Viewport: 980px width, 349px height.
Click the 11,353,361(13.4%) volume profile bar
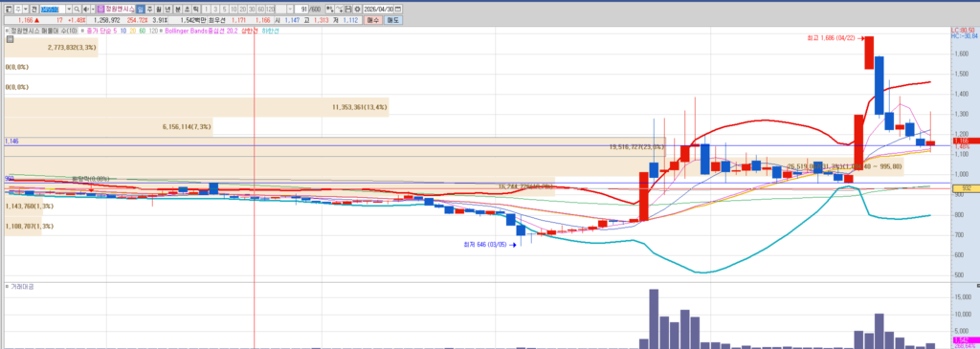(x=197, y=107)
